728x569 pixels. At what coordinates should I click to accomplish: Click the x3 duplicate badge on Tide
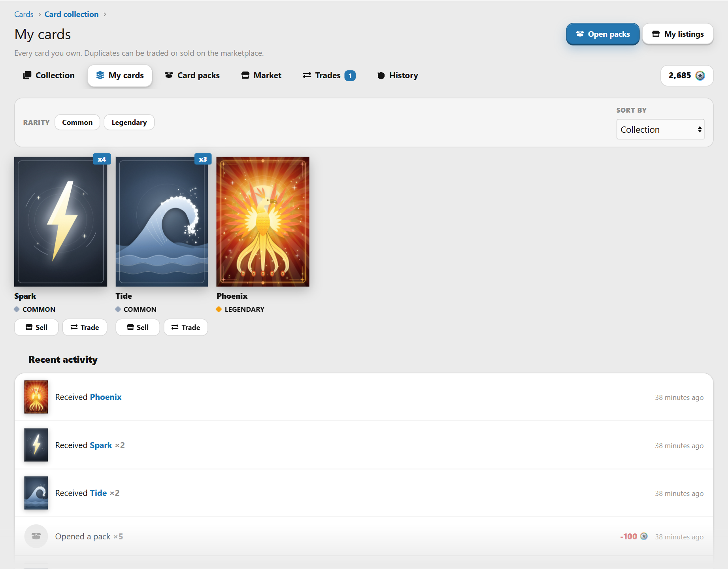203,159
